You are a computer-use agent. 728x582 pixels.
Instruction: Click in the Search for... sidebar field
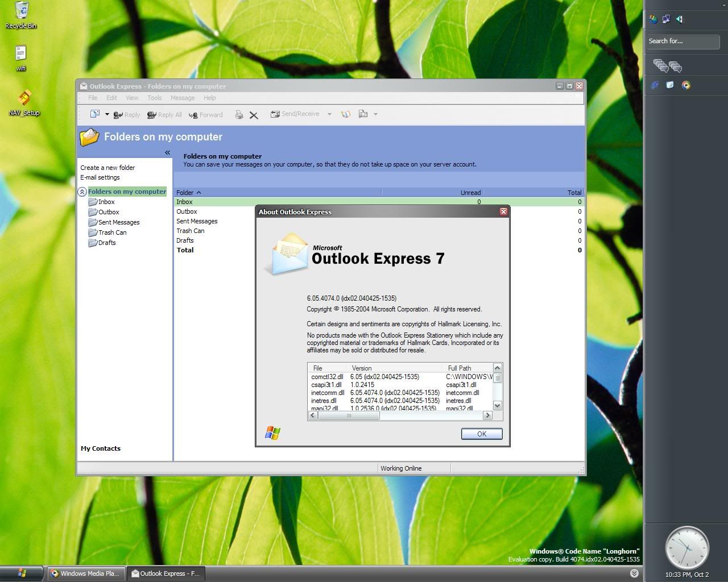pos(683,41)
